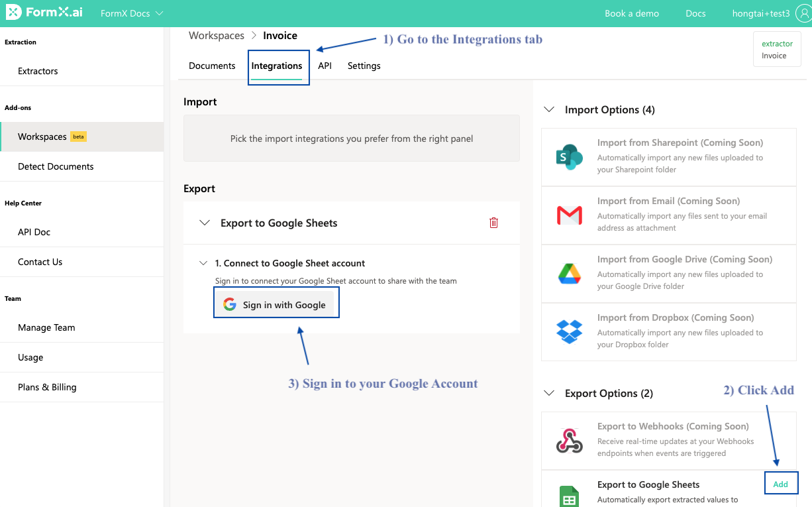The width and height of the screenshot is (812, 507).
Task: Click the Sharepoint icon
Action: pyautogui.click(x=570, y=156)
